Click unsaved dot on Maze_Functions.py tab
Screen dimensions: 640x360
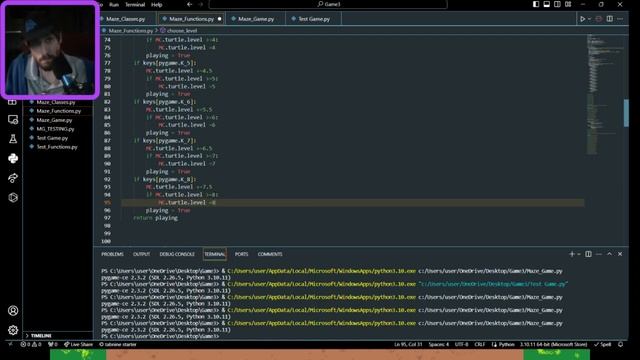click(220, 19)
